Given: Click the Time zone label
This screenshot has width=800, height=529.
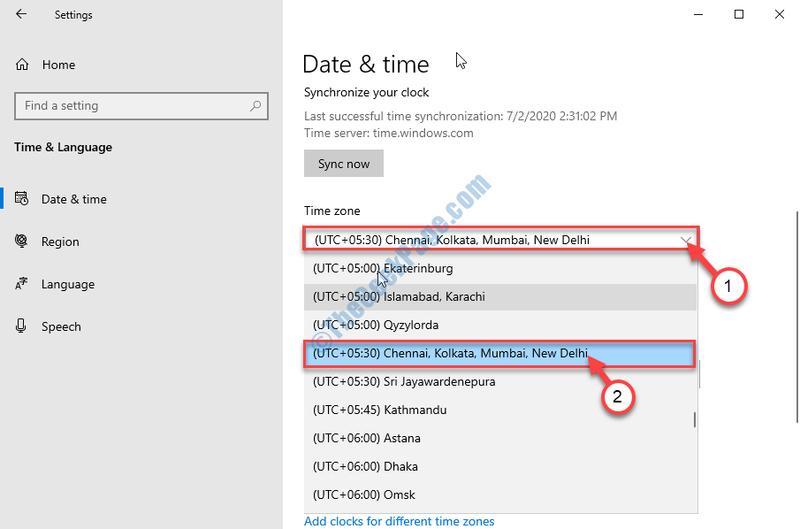Looking at the screenshot, I should click(332, 211).
